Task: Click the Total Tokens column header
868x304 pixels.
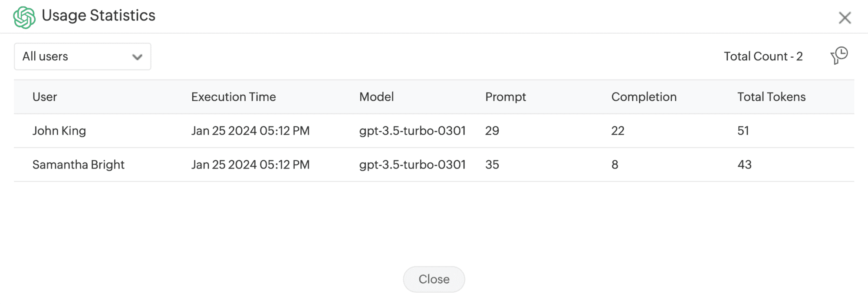Action: click(771, 97)
